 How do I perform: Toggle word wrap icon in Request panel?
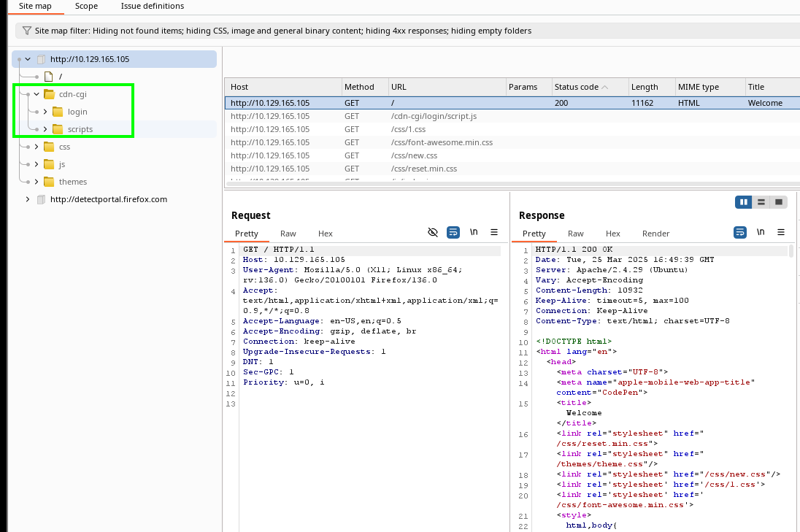pos(453,232)
